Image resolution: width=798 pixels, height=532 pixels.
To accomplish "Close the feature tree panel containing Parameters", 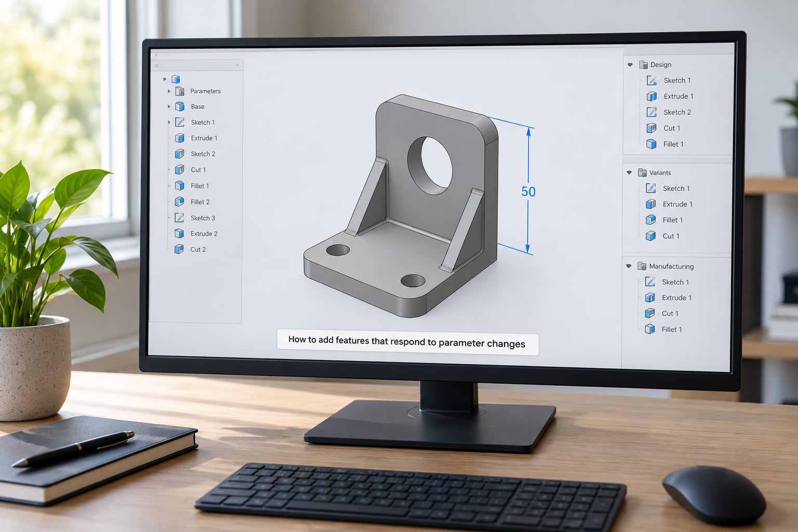I will (x=237, y=65).
